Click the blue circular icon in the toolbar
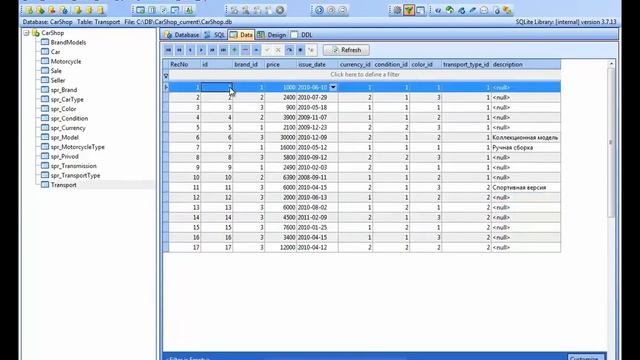Image resolution: width=640 pixels, height=360 pixels. [319, 10]
